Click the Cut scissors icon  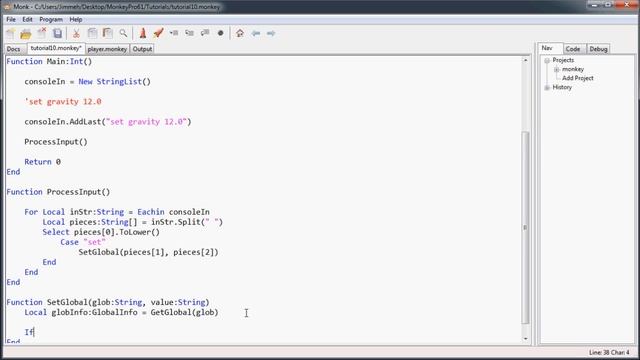pyautogui.click(x=76, y=33)
